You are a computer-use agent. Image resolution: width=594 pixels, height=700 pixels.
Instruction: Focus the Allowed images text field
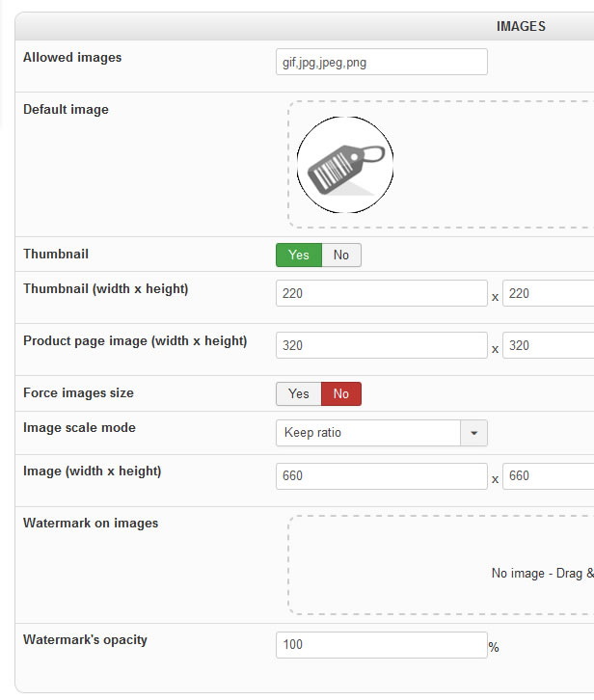coord(381,62)
